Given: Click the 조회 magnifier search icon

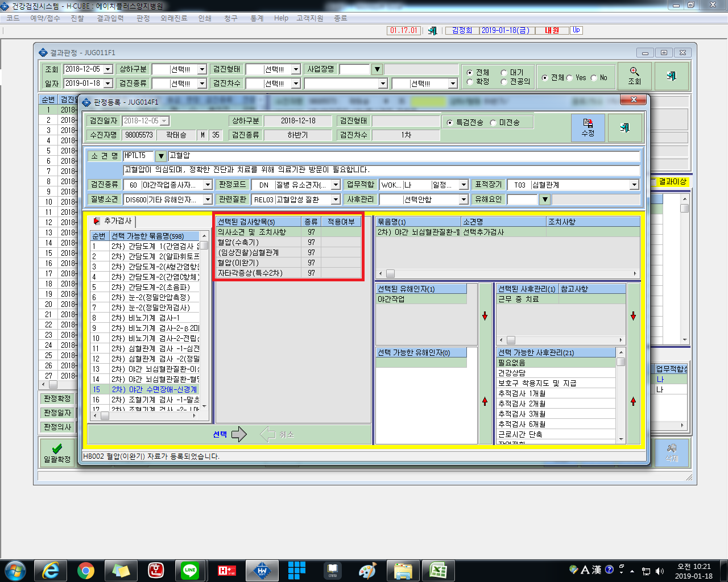Looking at the screenshot, I should [635, 76].
